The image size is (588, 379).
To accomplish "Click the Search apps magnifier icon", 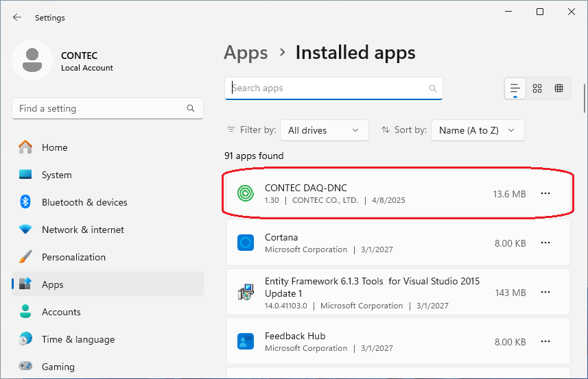I will coord(433,88).
